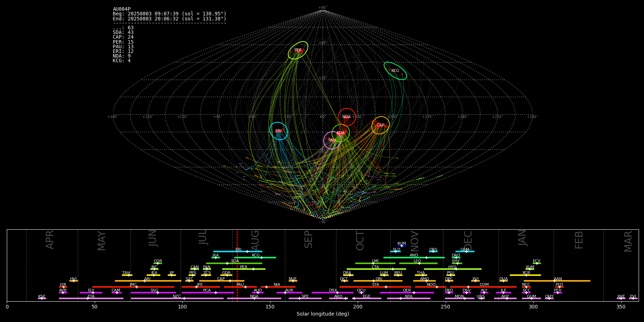Select the XHE shower marker in timeline
The width and height of the screenshot is (644, 322).
pos(621,298)
